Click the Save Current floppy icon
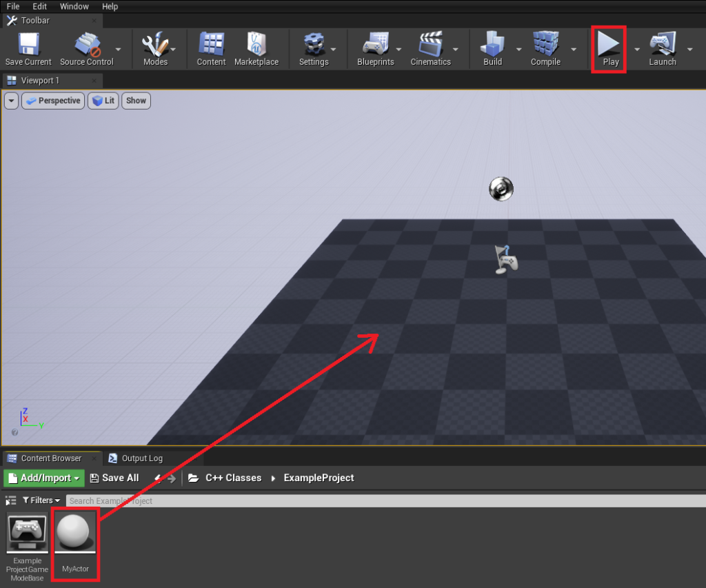This screenshot has height=588, width=706. (x=28, y=44)
